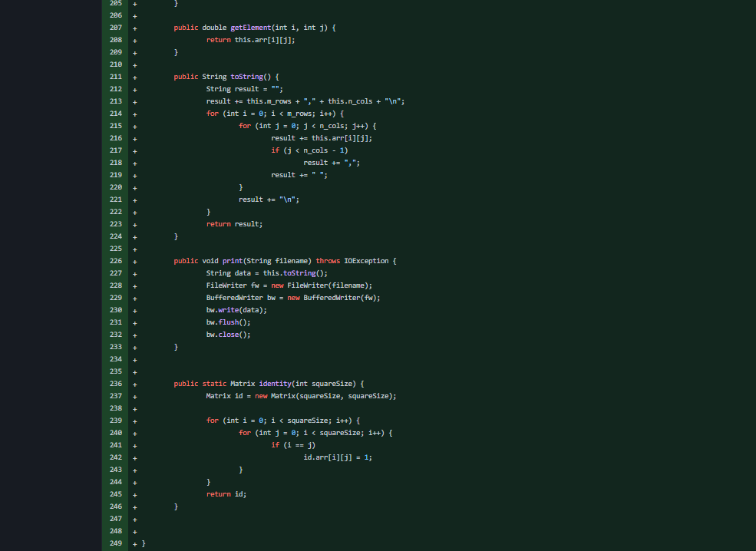Click 'return result;' statement

pos(234,224)
